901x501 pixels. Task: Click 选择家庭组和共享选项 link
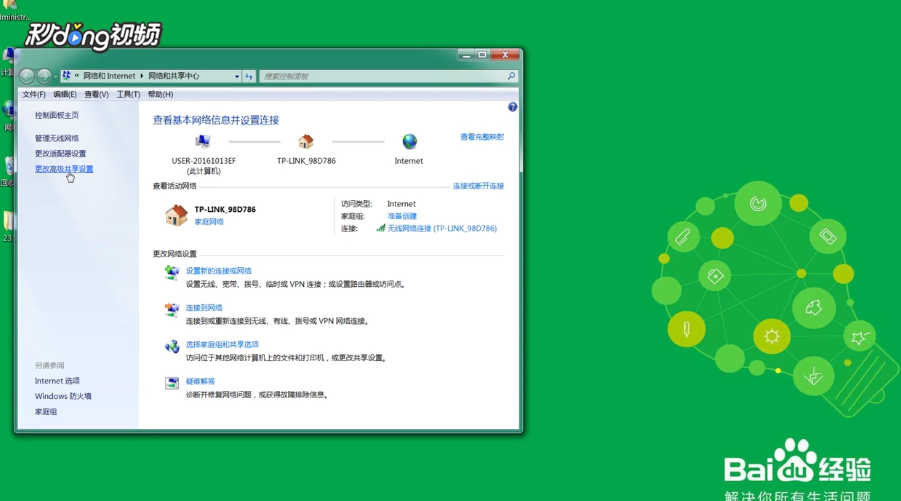tap(222, 345)
